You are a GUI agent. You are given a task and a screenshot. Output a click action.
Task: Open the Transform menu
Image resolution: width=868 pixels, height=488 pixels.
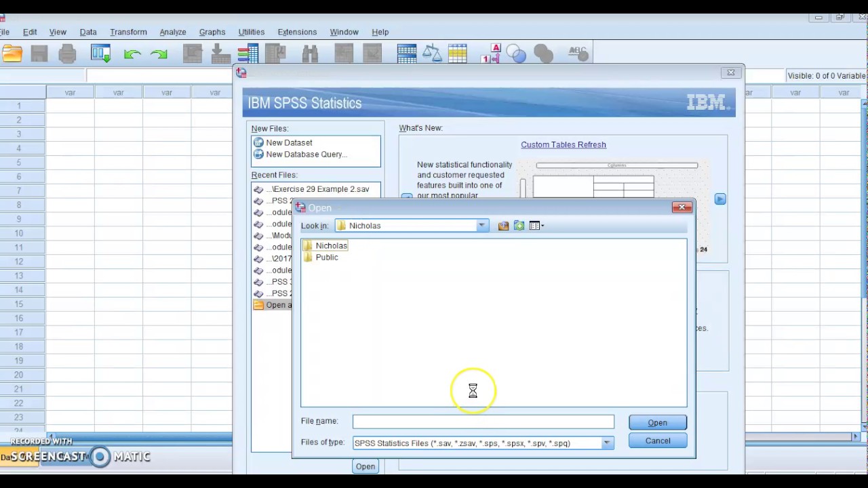[x=128, y=32]
